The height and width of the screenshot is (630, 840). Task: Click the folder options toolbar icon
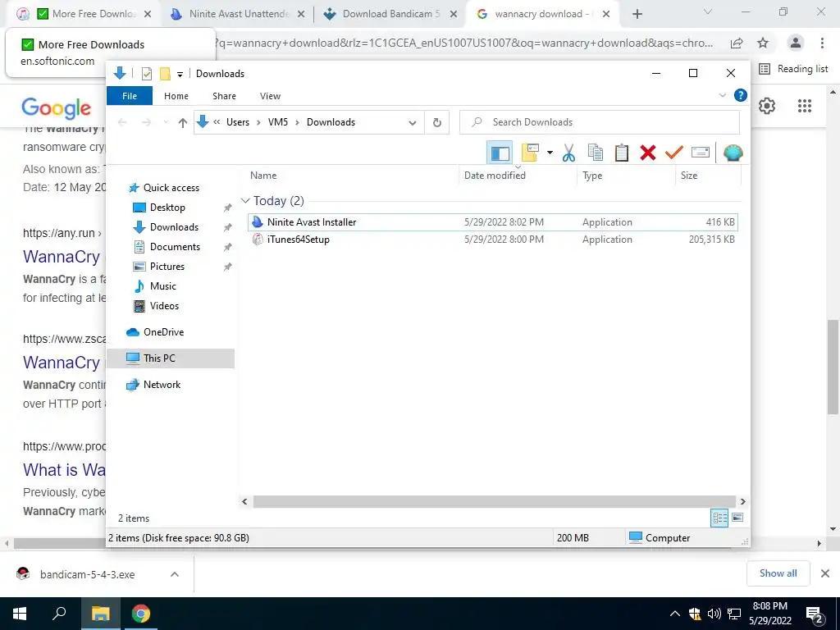pos(531,153)
